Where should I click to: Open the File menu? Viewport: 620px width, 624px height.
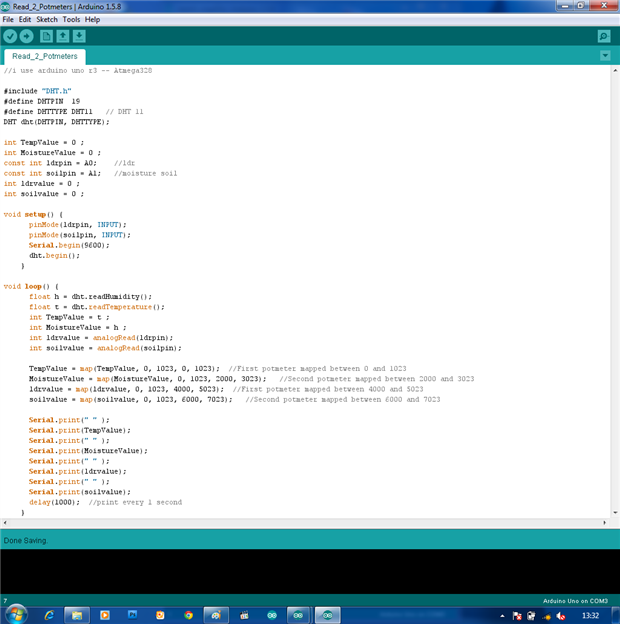pyautogui.click(x=8, y=19)
